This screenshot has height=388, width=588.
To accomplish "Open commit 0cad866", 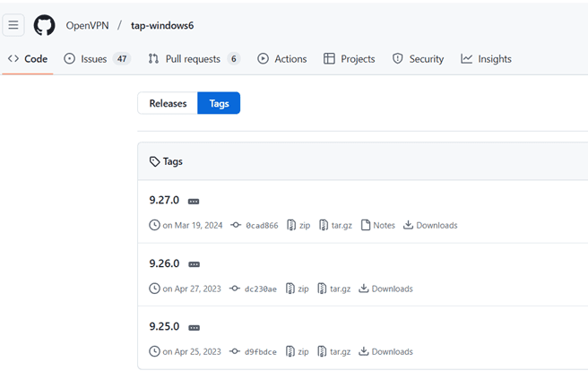I will (x=255, y=225).
